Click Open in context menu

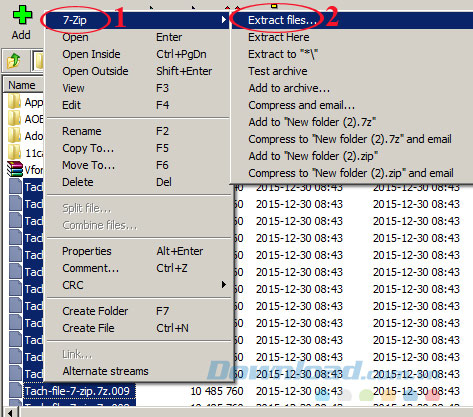[x=137, y=37]
